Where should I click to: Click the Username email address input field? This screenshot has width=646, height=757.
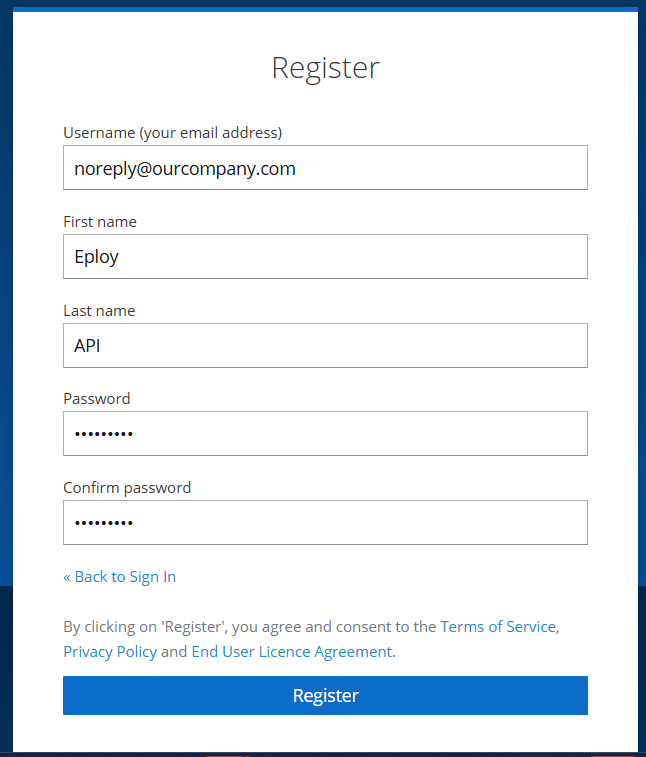(x=325, y=168)
